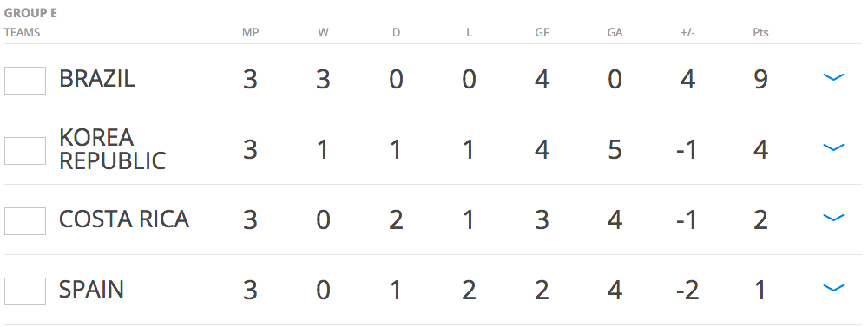The width and height of the screenshot is (868, 327).
Task: Expand Spain row details chevron
Action: [x=833, y=288]
